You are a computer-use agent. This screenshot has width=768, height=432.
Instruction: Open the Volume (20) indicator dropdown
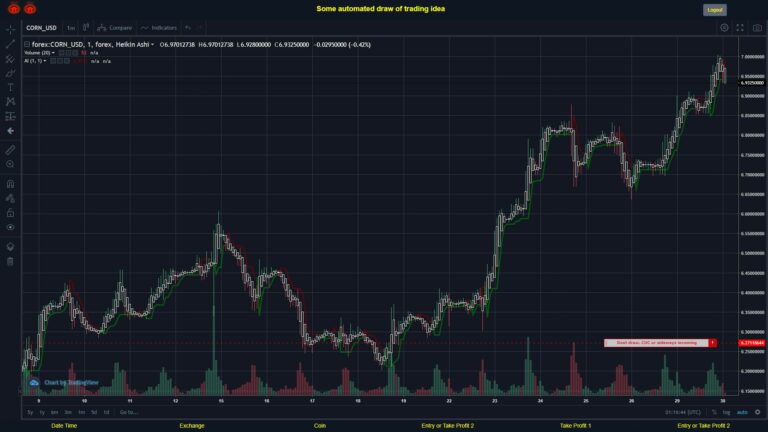click(53, 53)
